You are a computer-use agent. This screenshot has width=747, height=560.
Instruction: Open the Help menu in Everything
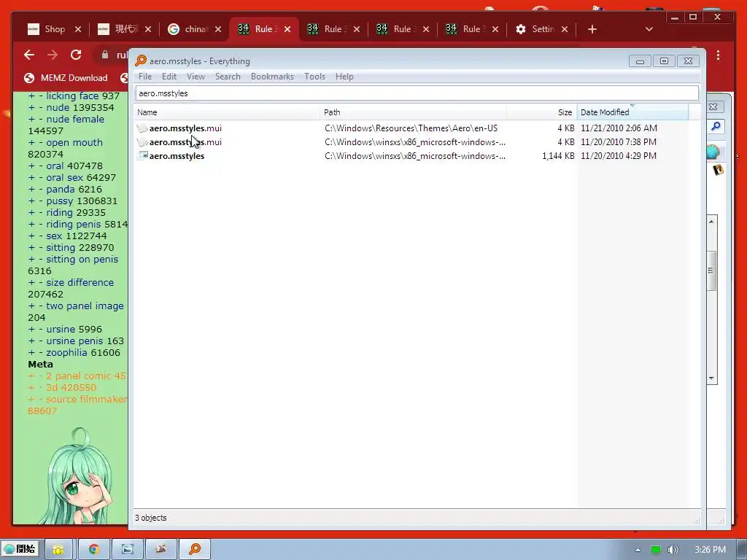click(x=344, y=77)
